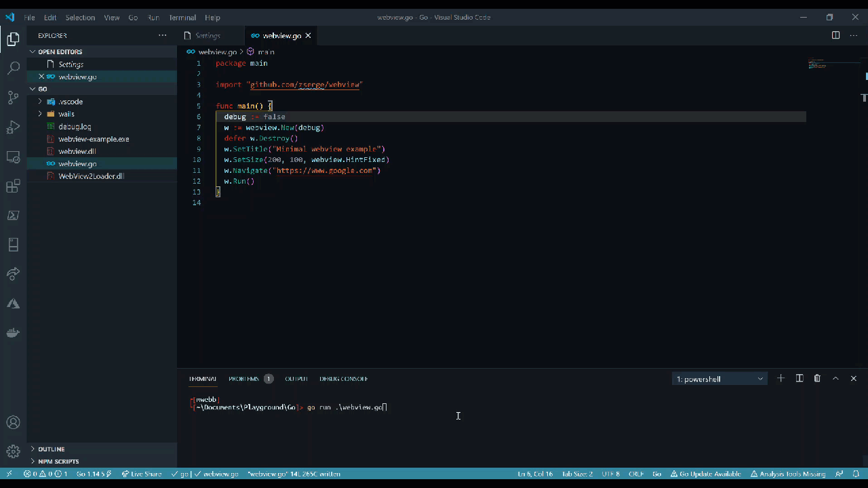Expand the NPM Scripts section
The width and height of the screenshot is (868, 488).
102,462
